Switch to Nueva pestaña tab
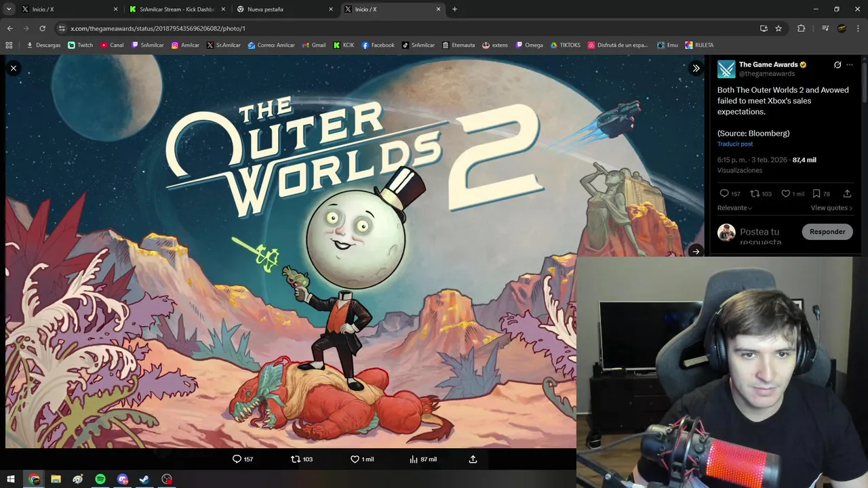The height and width of the screenshot is (488, 868). pyautogui.click(x=283, y=9)
